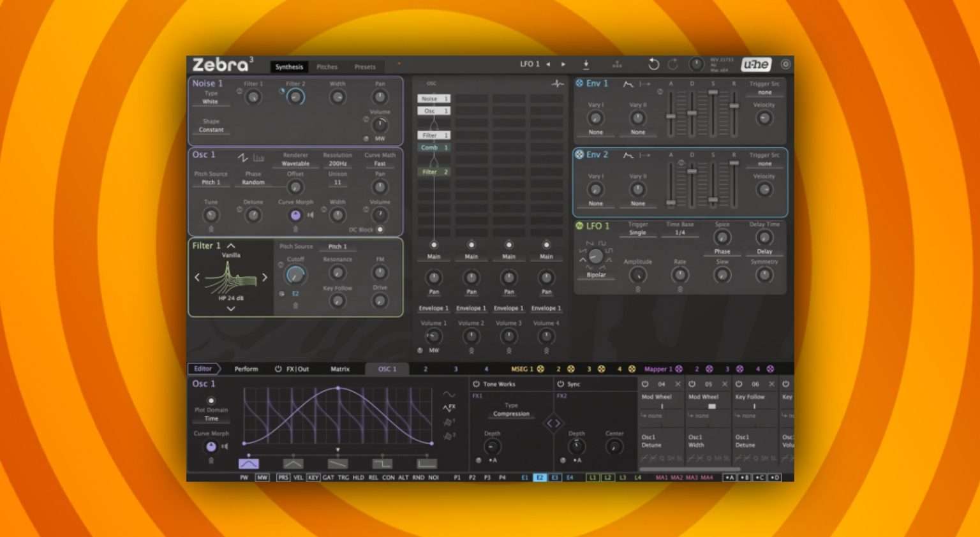Screen dimensions: 980x537
Task: Toggle the DC Block switch in Osc 1
Action: coord(380,230)
